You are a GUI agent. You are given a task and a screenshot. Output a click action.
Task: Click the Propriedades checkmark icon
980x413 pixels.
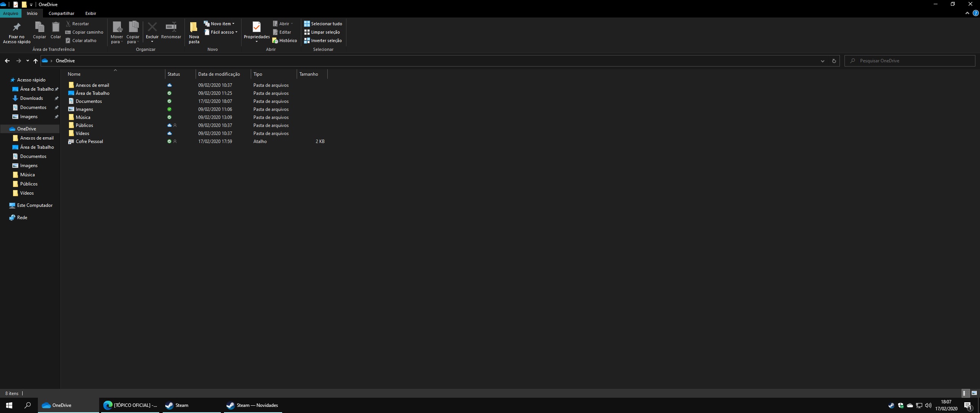click(x=256, y=27)
